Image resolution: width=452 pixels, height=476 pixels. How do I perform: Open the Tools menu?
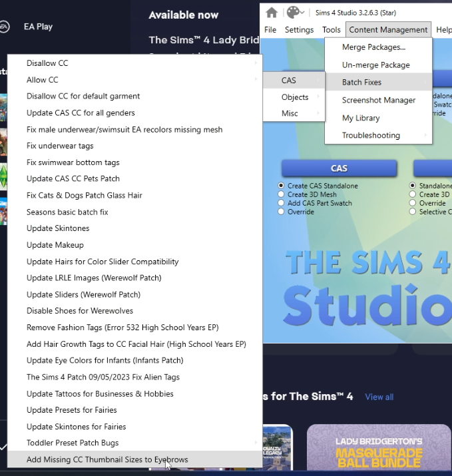pos(332,30)
